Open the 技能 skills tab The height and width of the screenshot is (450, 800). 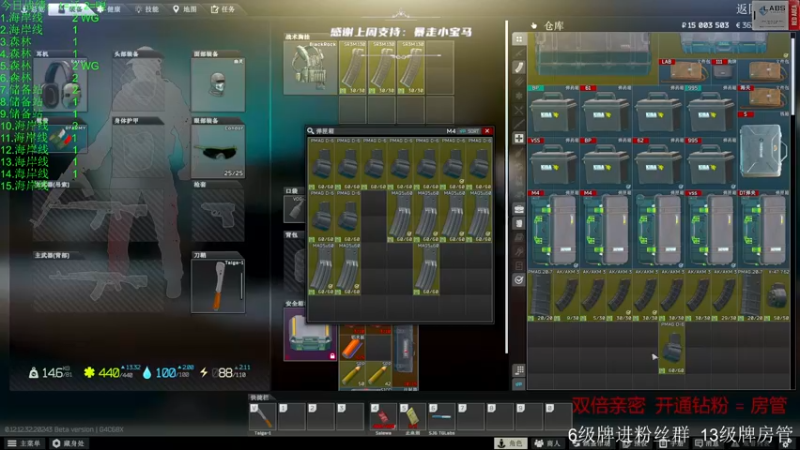147,9
